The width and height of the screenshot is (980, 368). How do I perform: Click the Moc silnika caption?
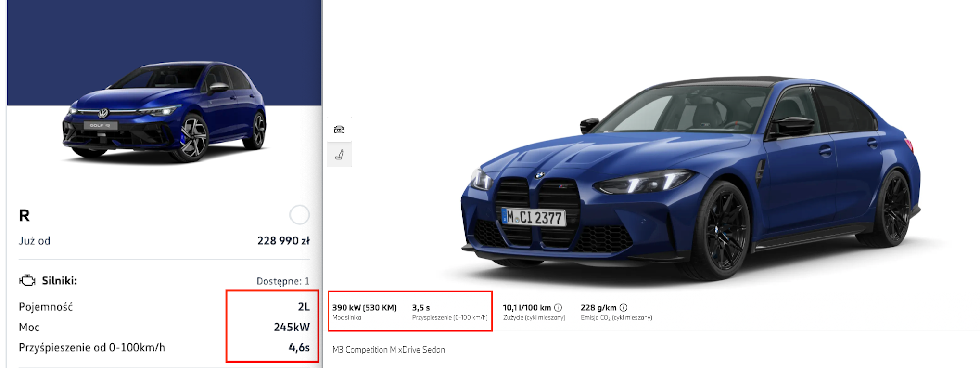(x=347, y=317)
